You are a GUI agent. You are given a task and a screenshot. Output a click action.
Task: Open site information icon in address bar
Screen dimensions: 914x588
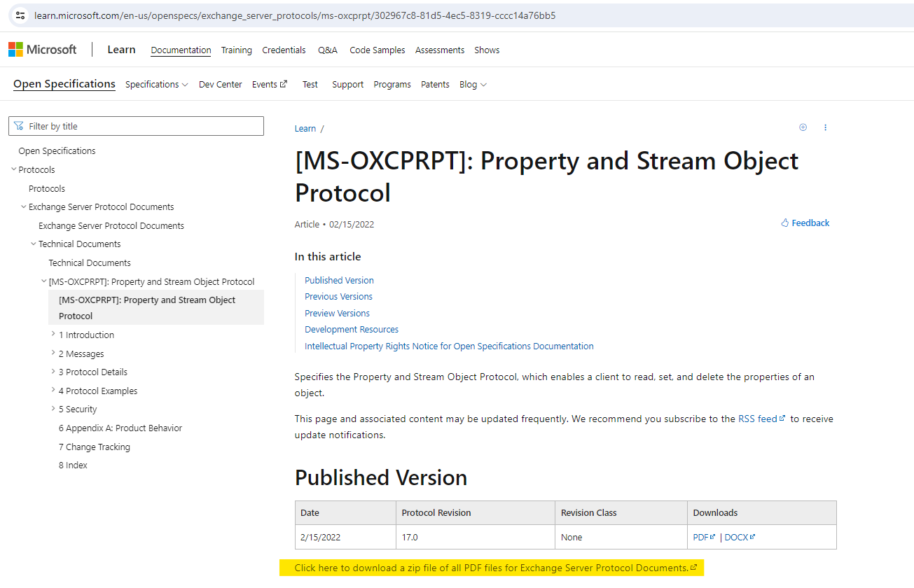20,15
